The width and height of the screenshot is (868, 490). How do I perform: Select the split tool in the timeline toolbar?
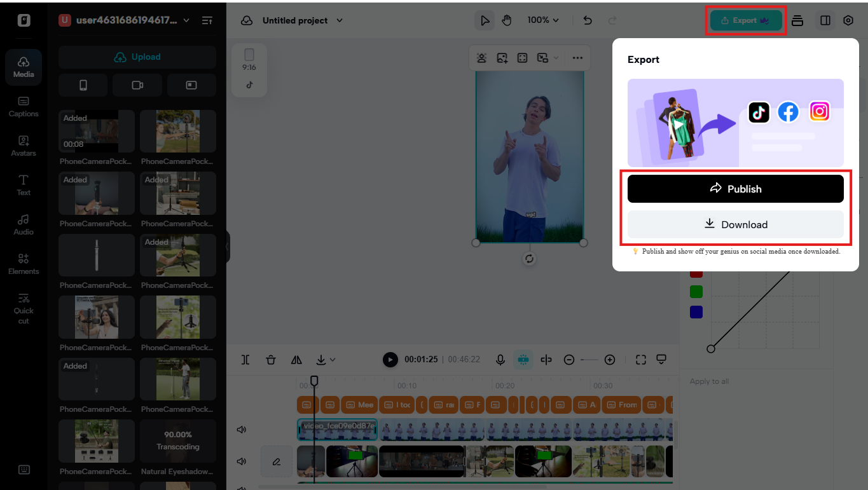point(245,359)
